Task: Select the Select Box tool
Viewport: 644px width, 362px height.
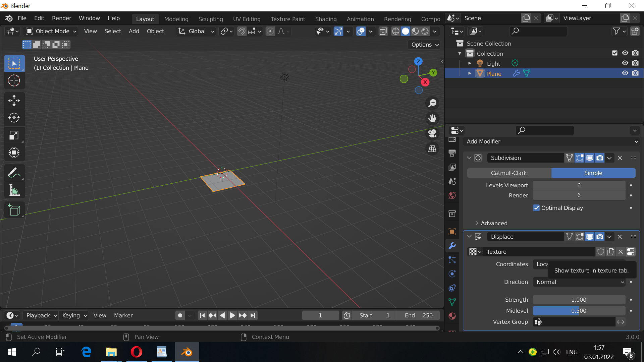Action: [x=14, y=63]
